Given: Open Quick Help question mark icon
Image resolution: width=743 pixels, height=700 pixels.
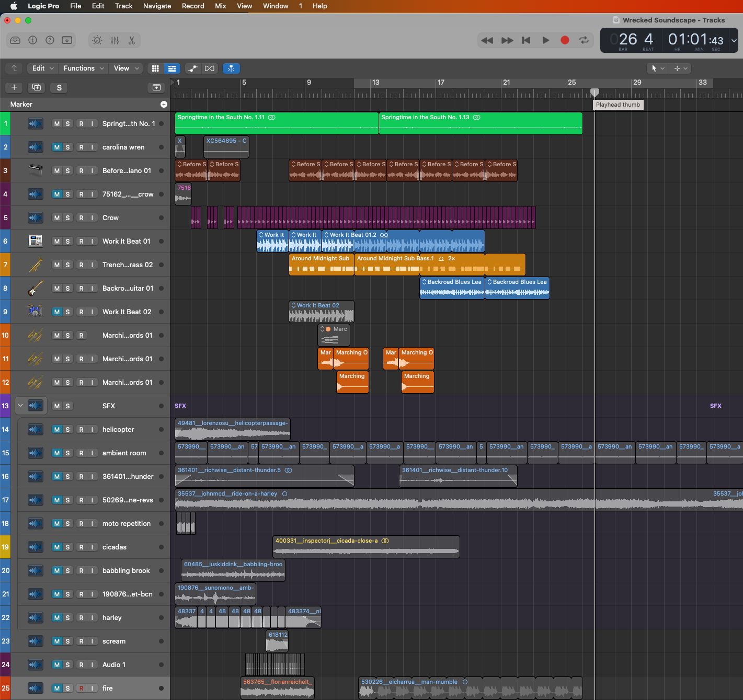Looking at the screenshot, I should (x=50, y=40).
